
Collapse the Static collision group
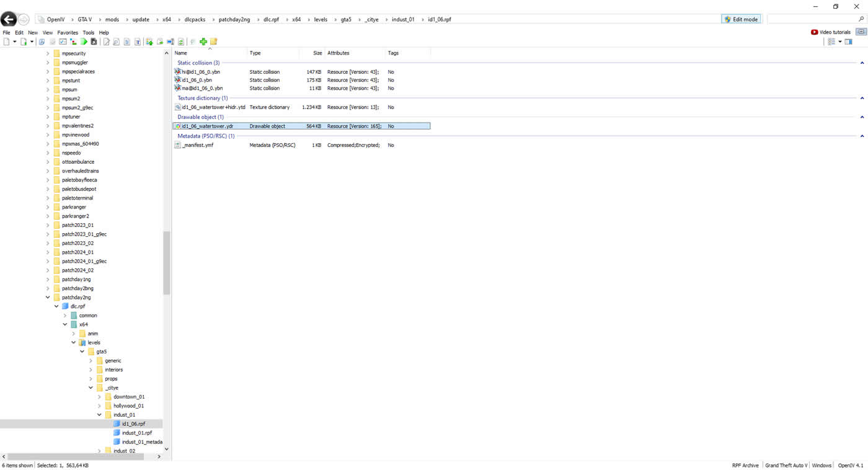pos(862,63)
